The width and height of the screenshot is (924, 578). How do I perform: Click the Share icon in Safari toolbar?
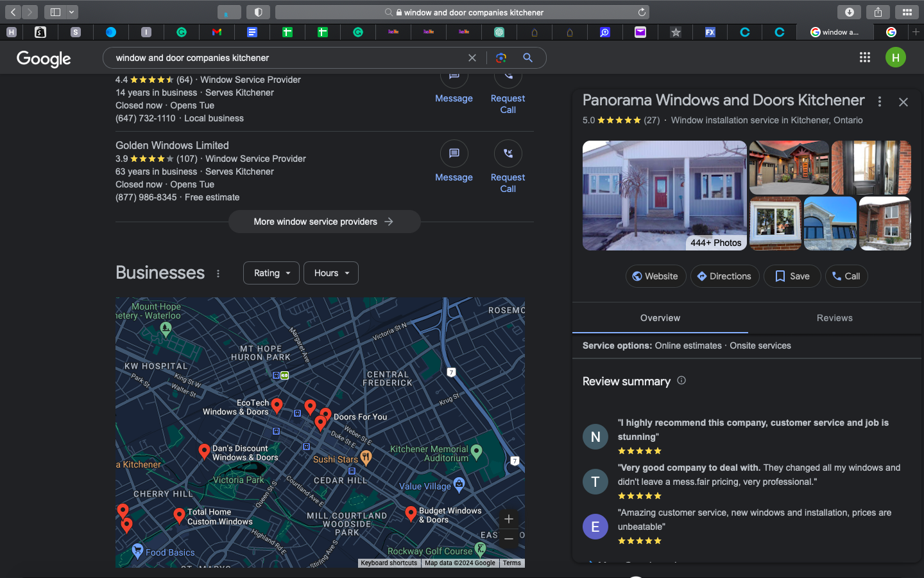pos(878,12)
